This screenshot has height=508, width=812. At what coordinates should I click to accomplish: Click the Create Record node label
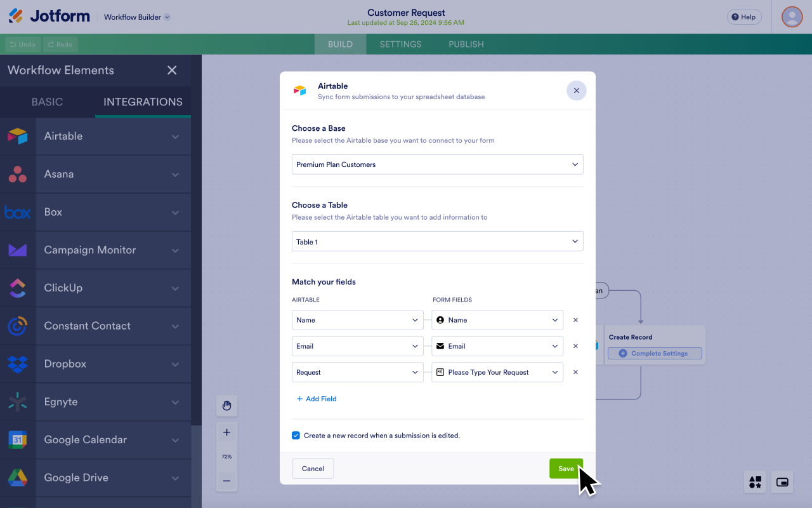(631, 337)
